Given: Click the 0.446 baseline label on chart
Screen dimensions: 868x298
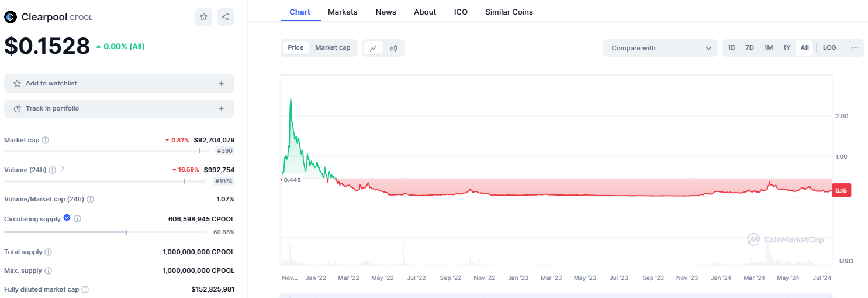Looking at the screenshot, I should pos(292,180).
